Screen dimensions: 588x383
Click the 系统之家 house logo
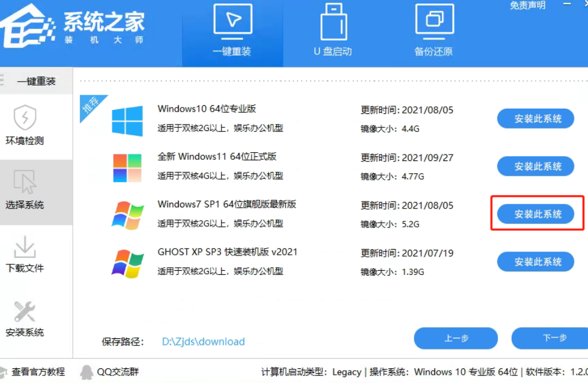coord(28,26)
